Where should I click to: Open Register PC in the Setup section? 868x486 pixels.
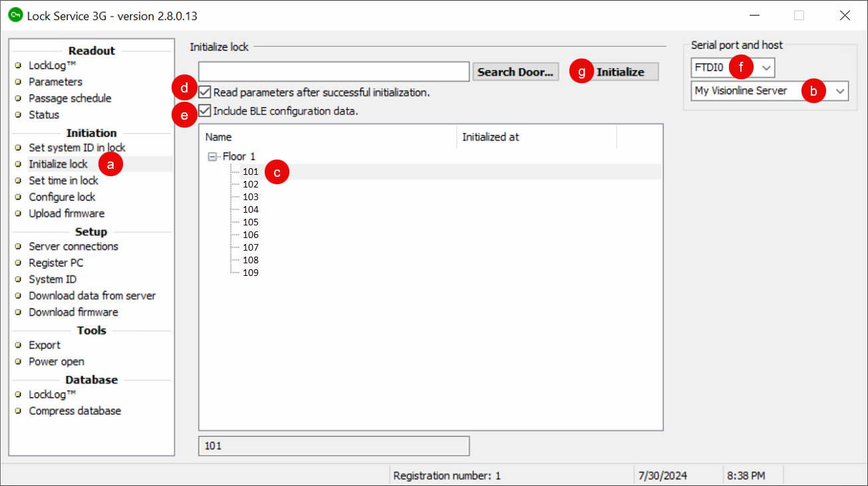(x=56, y=263)
